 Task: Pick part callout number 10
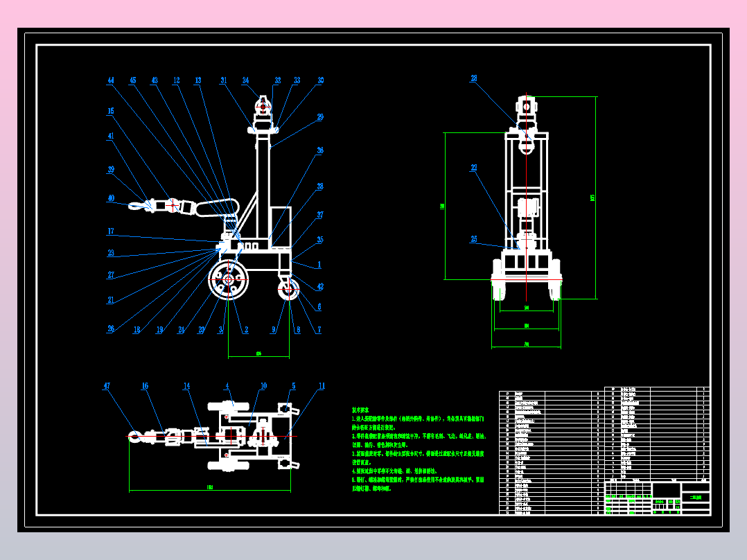[263, 386]
